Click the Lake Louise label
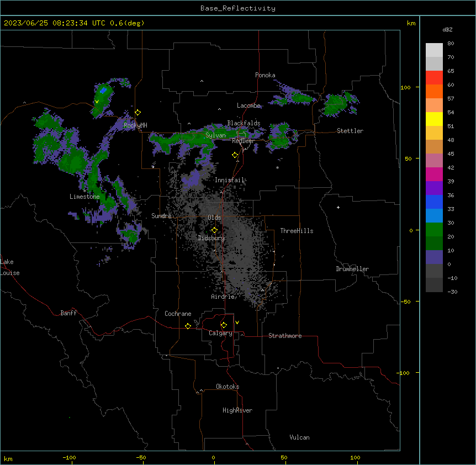476x465 pixels. tap(10, 267)
